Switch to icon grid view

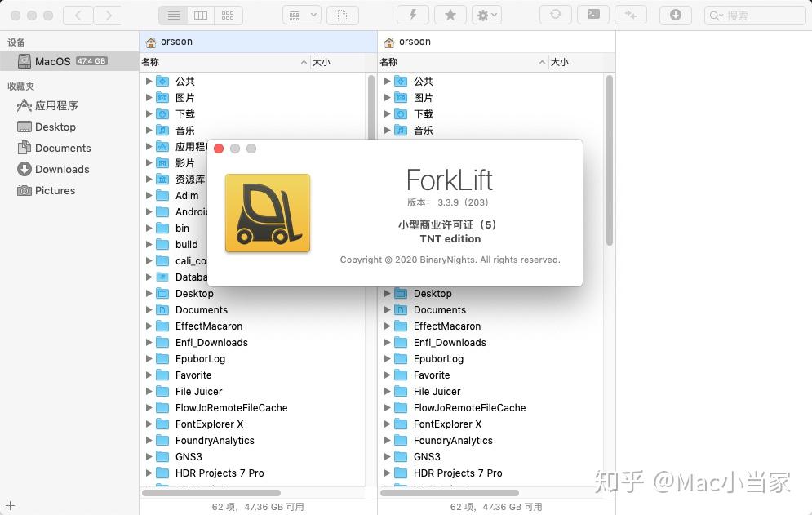[x=227, y=15]
